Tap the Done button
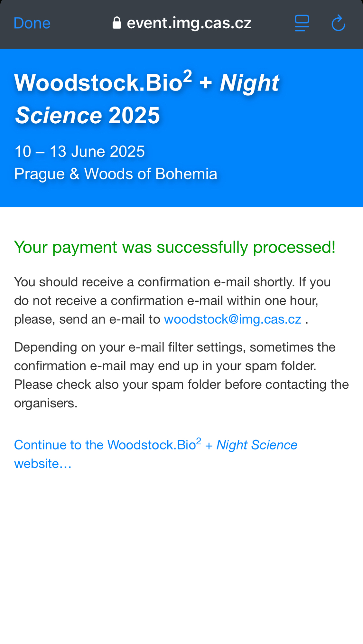This screenshot has height=644, width=363. pyautogui.click(x=32, y=23)
